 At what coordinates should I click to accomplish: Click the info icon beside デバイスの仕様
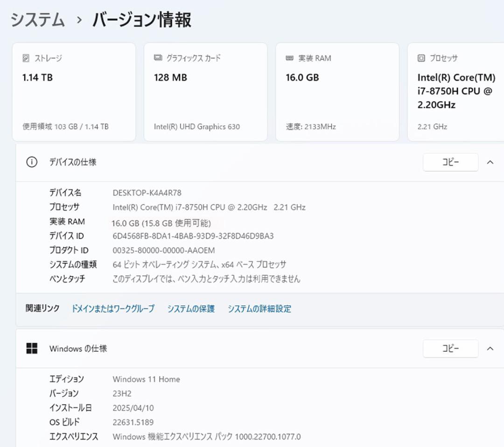point(32,162)
